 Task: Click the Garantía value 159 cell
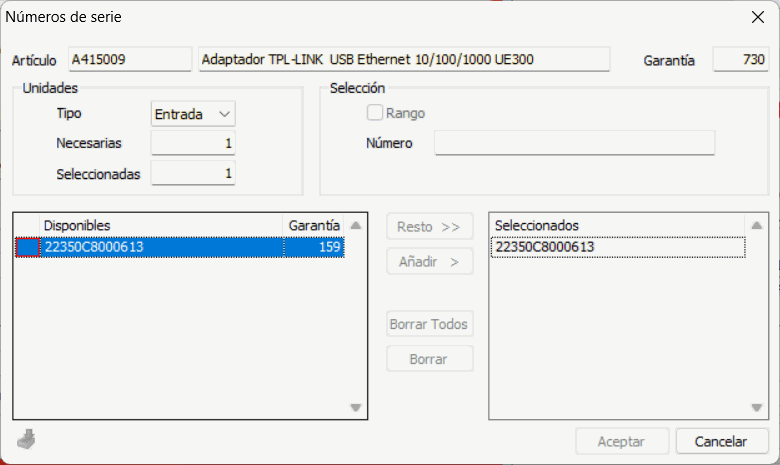[313, 247]
